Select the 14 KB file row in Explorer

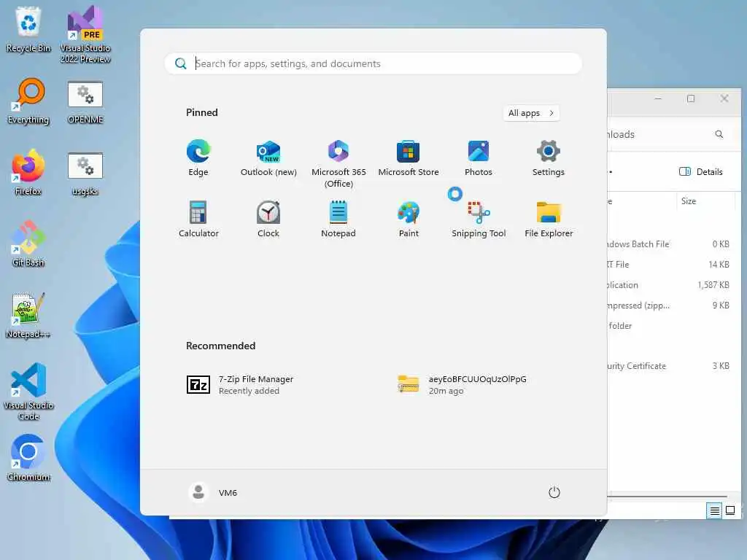click(x=671, y=264)
